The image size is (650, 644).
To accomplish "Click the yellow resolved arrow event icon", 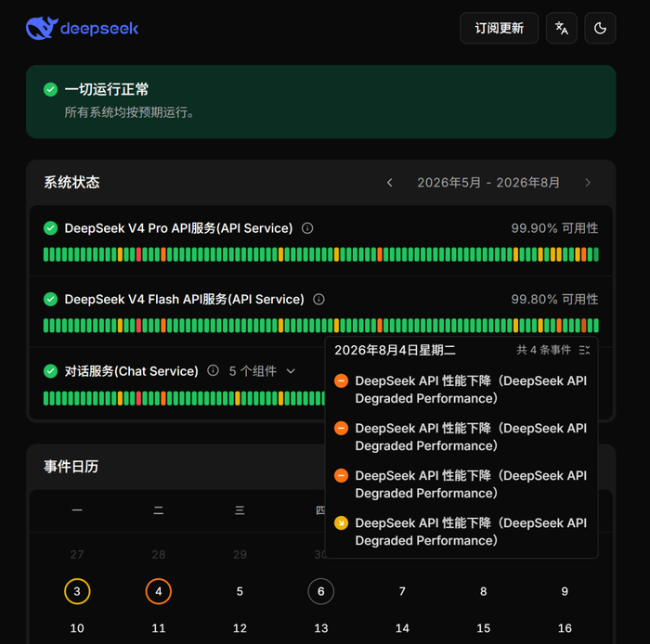I will [341, 523].
